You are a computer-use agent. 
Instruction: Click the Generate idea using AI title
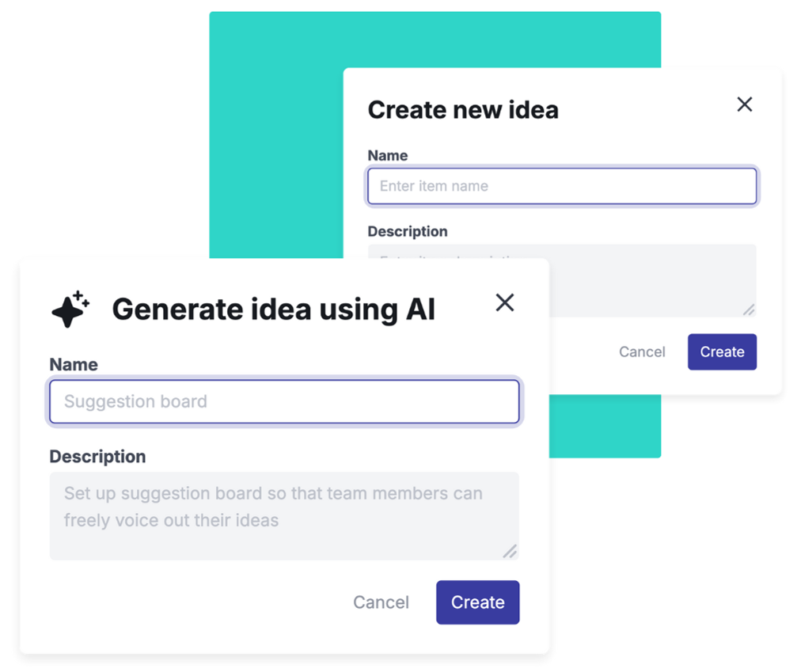[274, 309]
